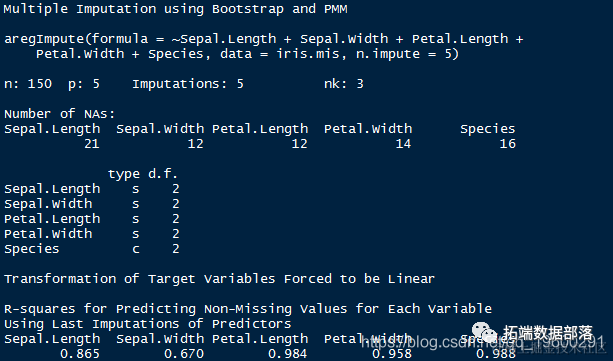The image size is (613, 361).
Task: Click the aregImpute formula call text
Action: 263,46
